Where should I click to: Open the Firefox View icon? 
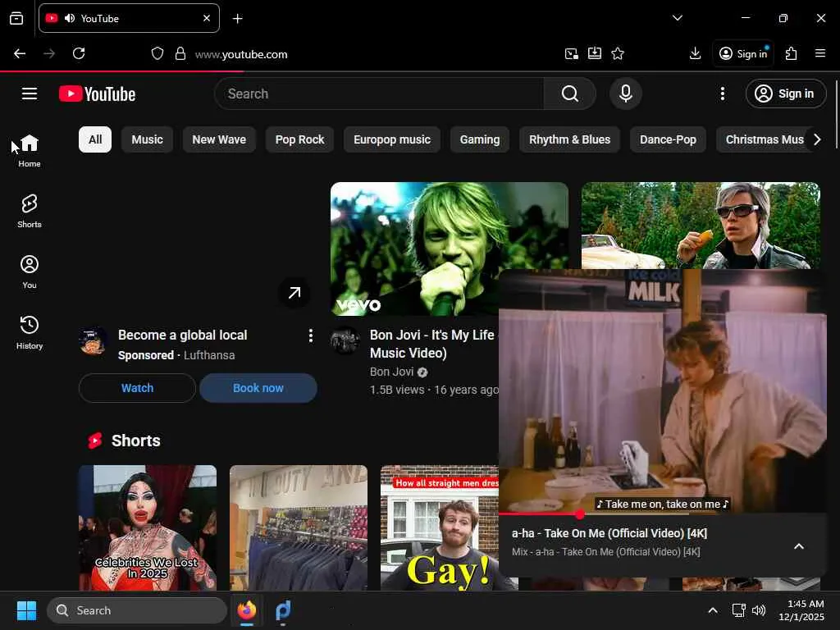(x=16, y=18)
